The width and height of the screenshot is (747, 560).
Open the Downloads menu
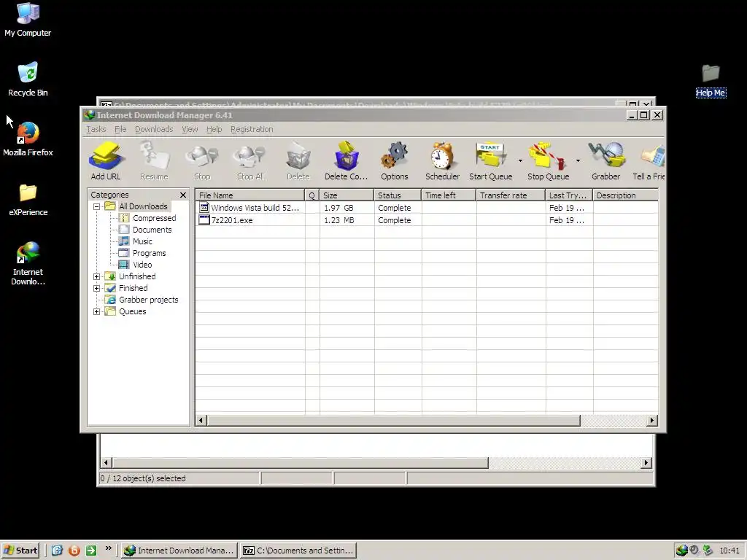coord(154,129)
